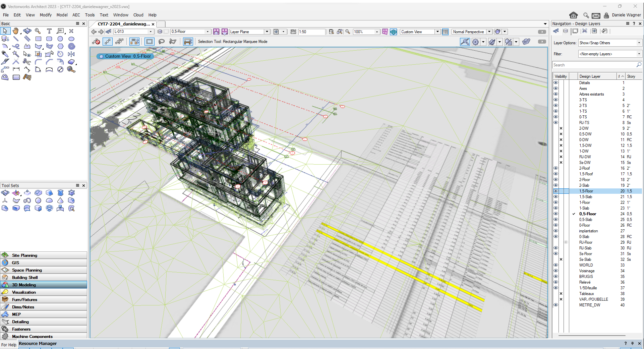The image size is (644, 349).
Task: Open the Model menu
Action: 62,15
